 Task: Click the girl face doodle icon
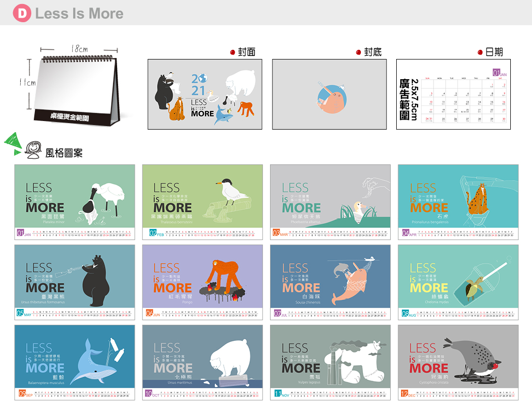pos(33,150)
